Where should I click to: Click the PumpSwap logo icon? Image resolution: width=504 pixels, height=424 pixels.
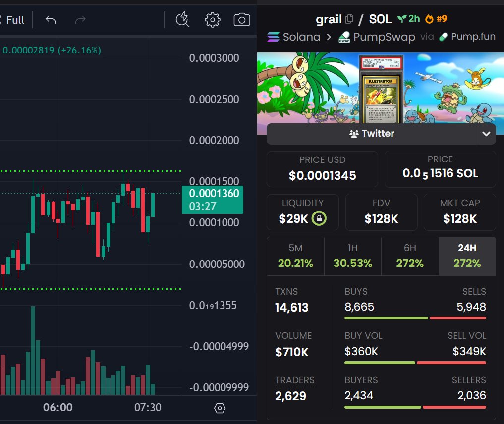click(x=344, y=37)
